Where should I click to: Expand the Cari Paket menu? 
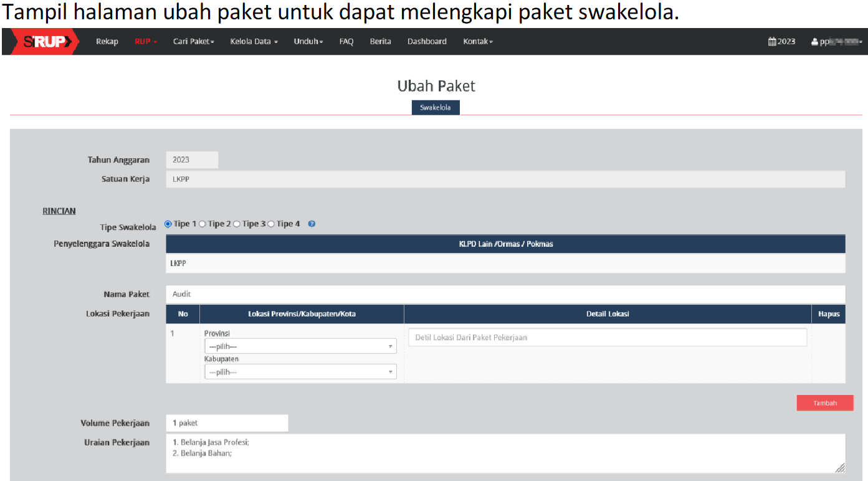(x=193, y=42)
